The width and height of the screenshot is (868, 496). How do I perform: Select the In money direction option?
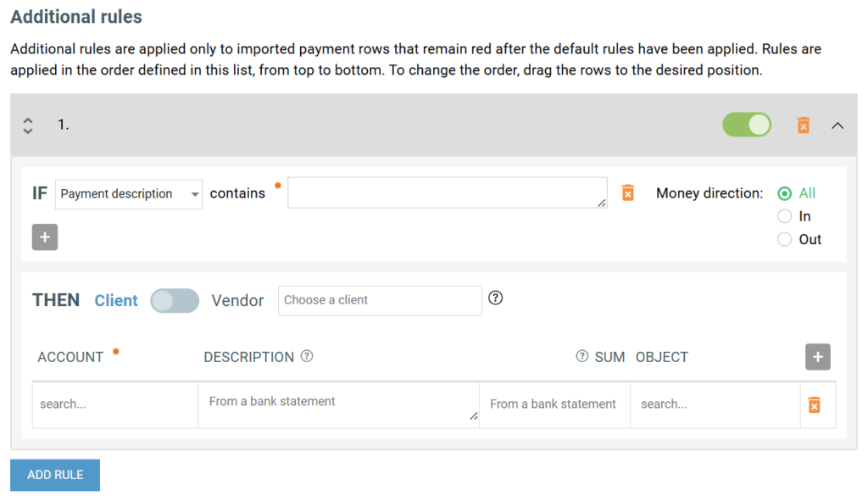point(784,216)
